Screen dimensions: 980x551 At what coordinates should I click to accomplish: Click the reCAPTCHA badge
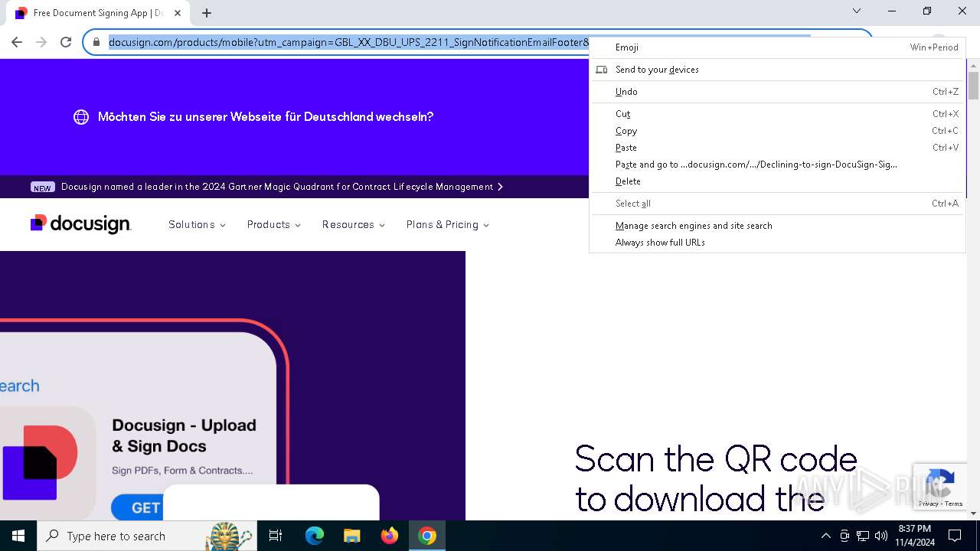point(939,487)
